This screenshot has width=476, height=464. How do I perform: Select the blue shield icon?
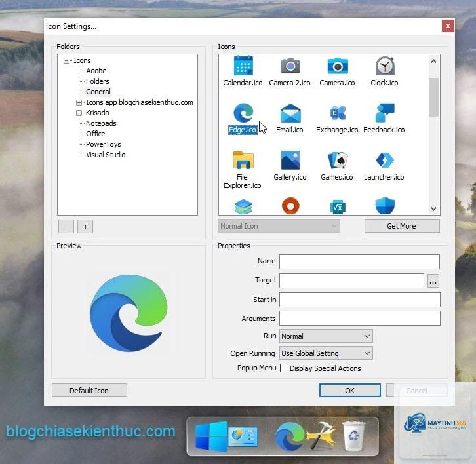tap(385, 206)
